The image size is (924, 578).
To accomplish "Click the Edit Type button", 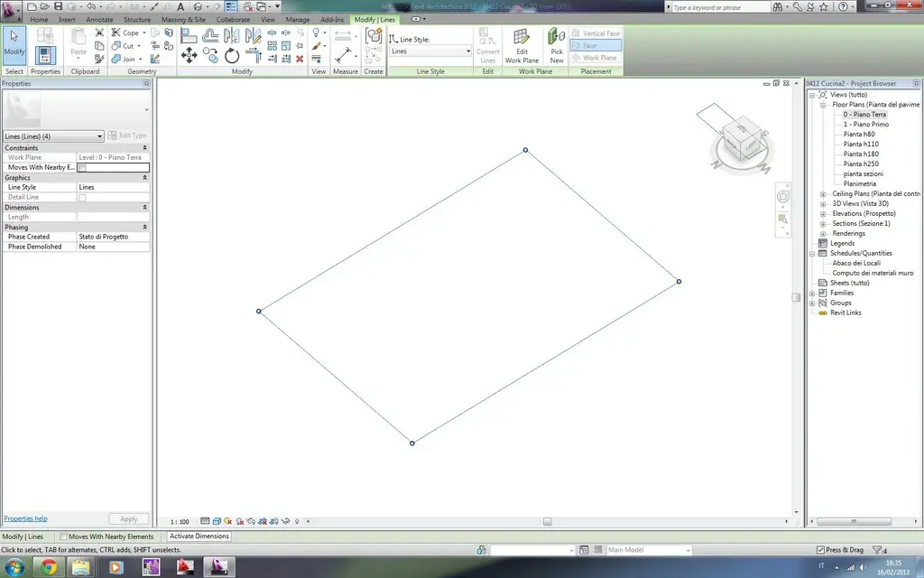I will [127, 135].
